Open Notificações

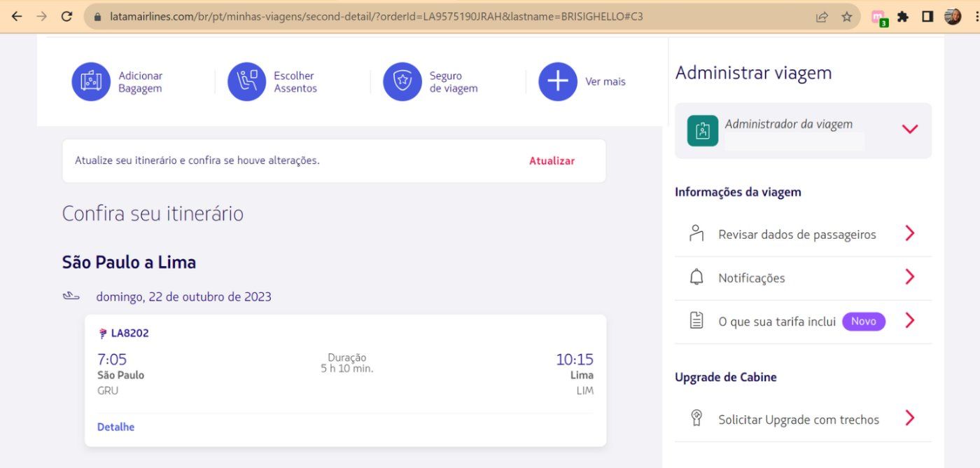tap(803, 278)
